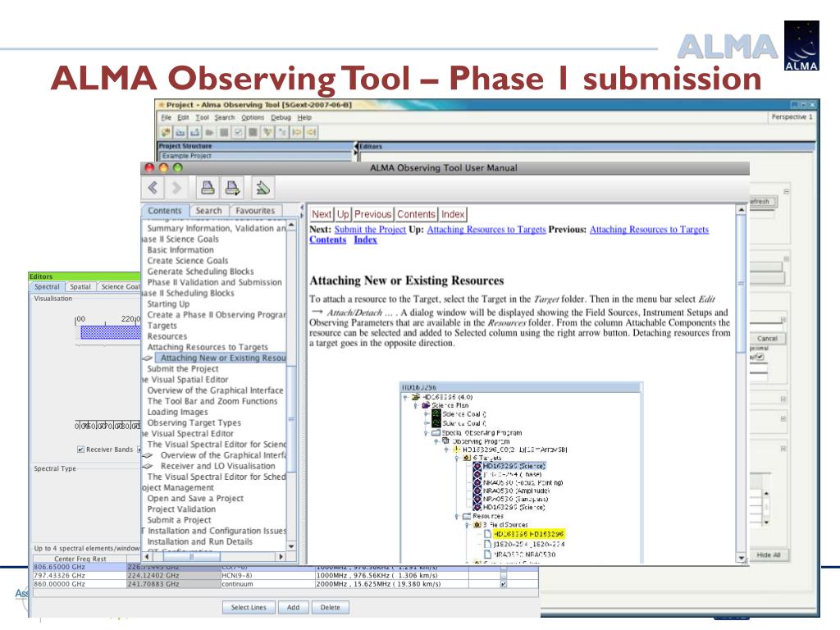Click the second icon in the Observing Tool toolbar

tap(180, 132)
